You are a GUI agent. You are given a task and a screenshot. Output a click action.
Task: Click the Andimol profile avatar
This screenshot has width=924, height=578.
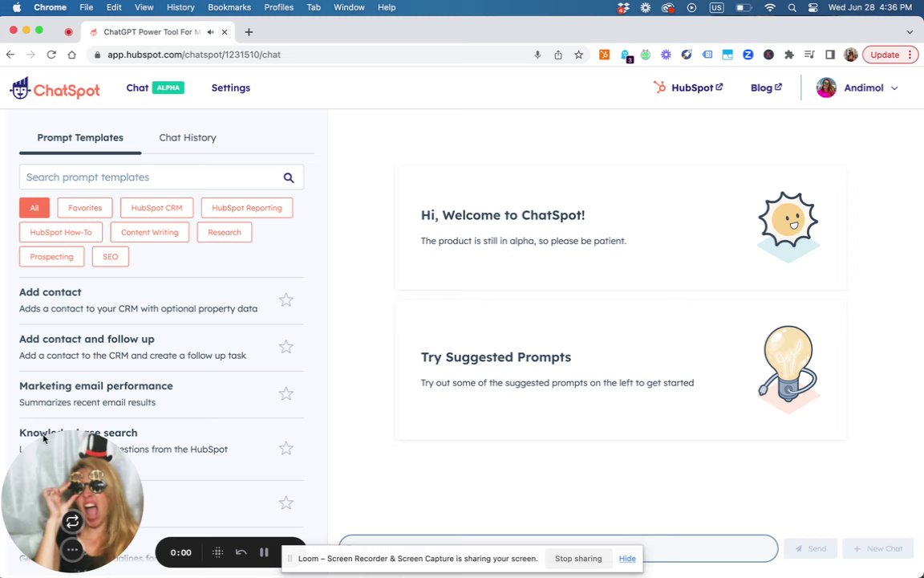coord(826,88)
